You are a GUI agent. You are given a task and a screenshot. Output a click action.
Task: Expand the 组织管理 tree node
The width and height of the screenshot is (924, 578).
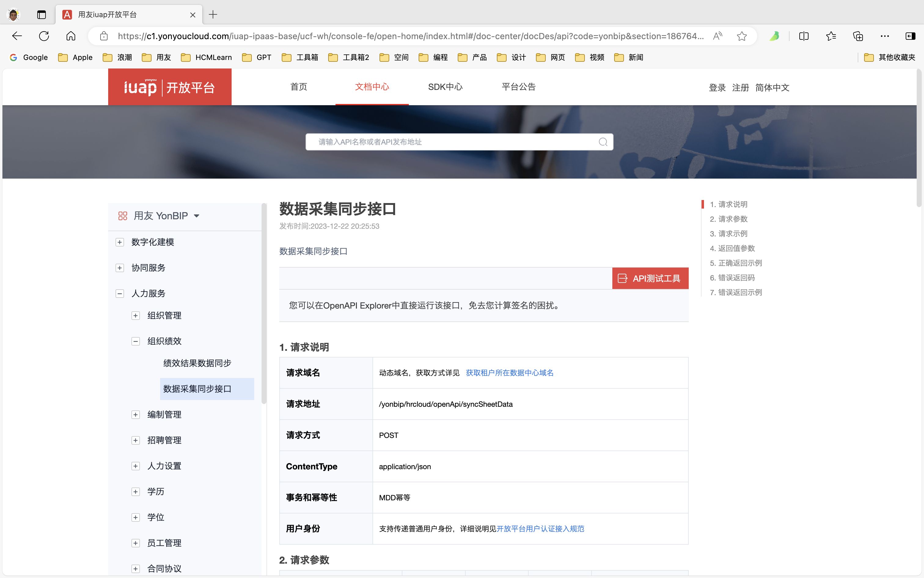click(136, 315)
